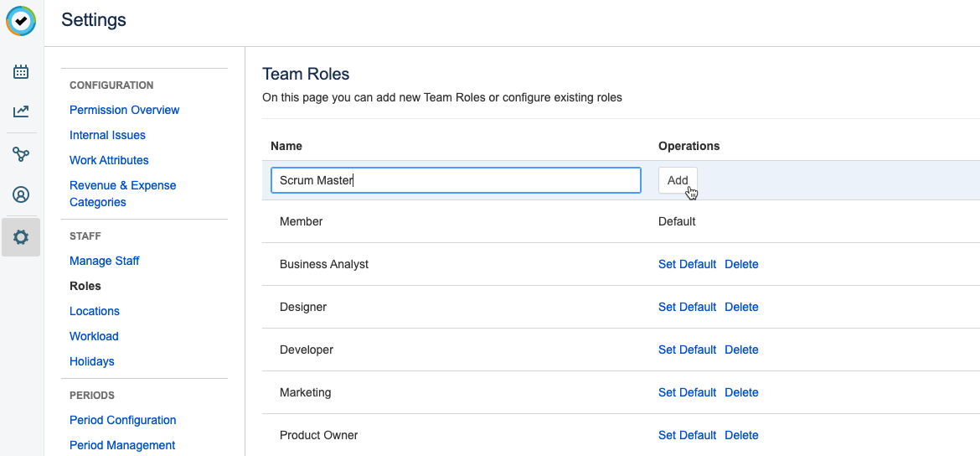Open the reports chart icon
The width and height of the screenshot is (980, 456).
tap(21, 111)
